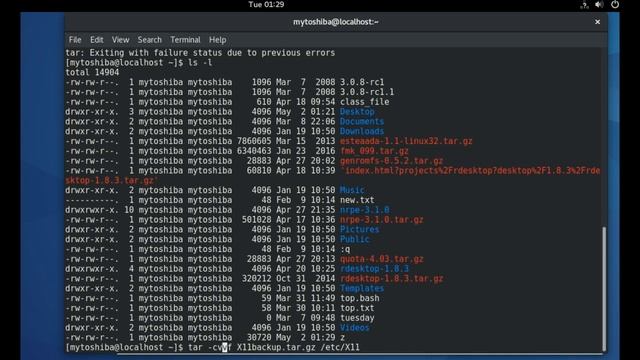Click the terminal title mytoshiba@localhost
The width and height of the screenshot is (640, 360).
pyautogui.click(x=336, y=22)
